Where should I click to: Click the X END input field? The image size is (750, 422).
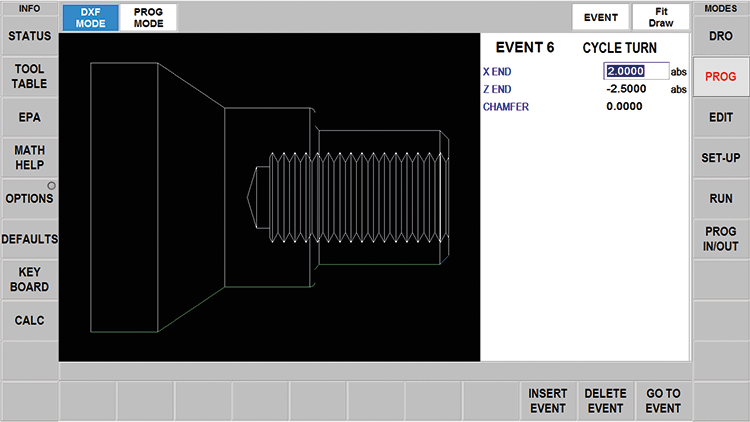tap(636, 71)
